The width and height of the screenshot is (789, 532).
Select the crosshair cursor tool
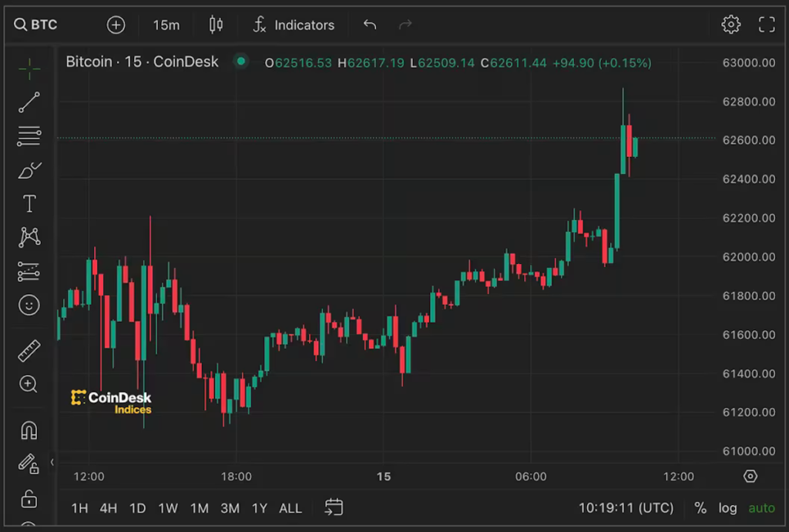click(29, 69)
